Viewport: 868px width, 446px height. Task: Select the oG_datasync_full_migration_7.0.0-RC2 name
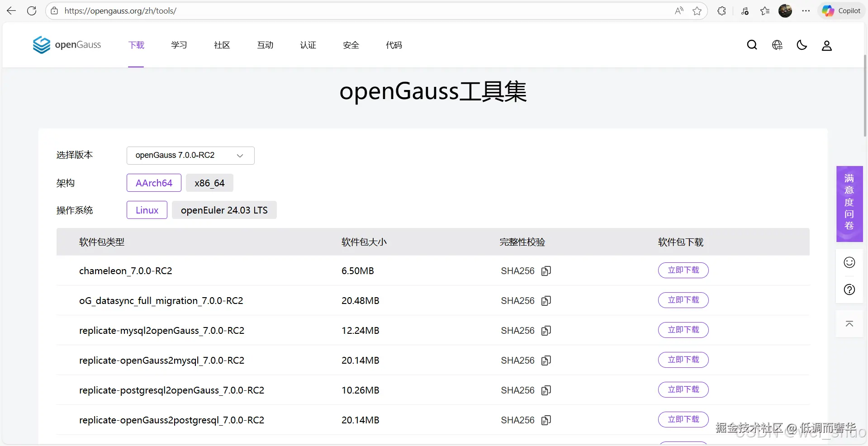[161, 301]
